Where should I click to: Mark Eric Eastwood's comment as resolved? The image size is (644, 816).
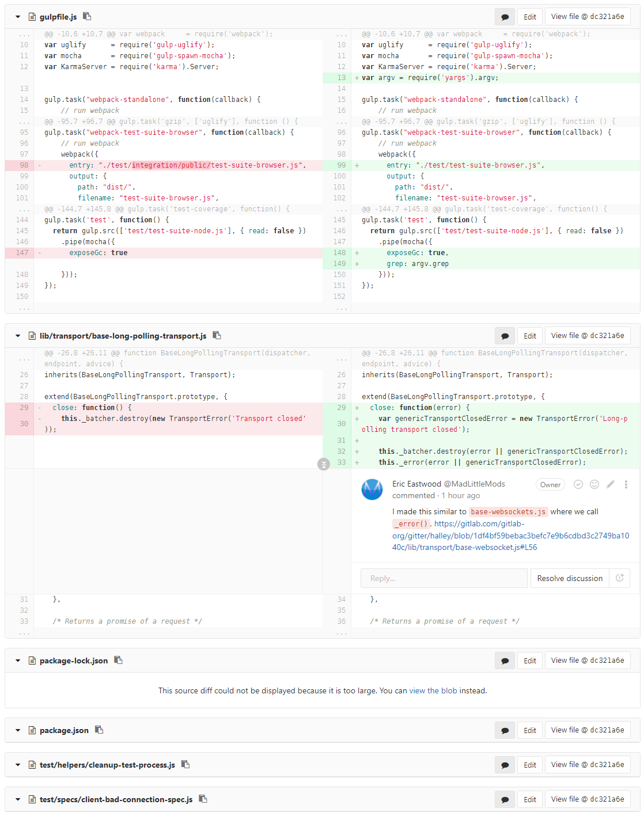click(578, 484)
